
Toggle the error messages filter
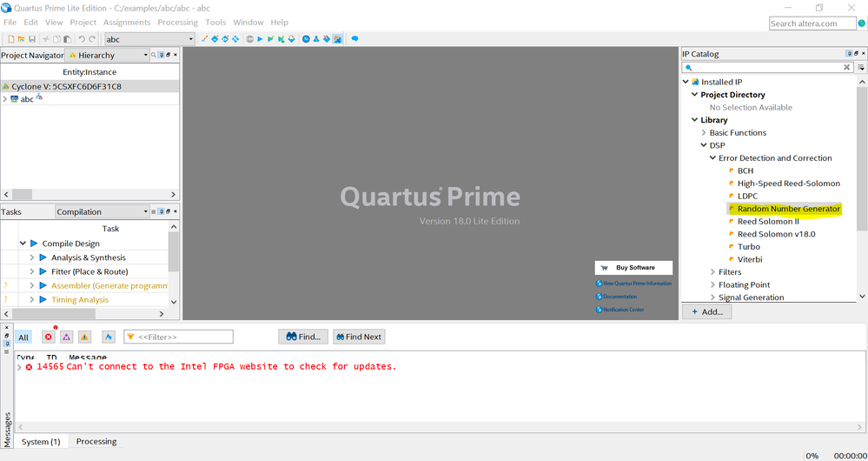pyautogui.click(x=49, y=337)
